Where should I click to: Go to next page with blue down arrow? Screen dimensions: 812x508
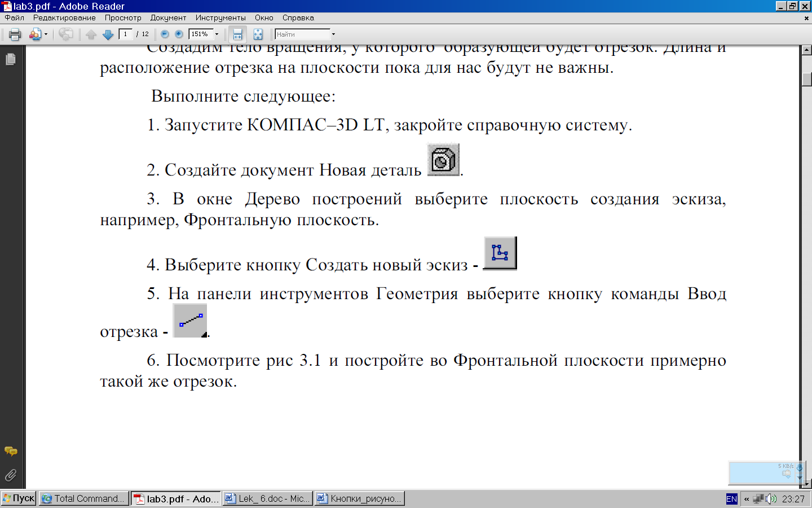(108, 34)
